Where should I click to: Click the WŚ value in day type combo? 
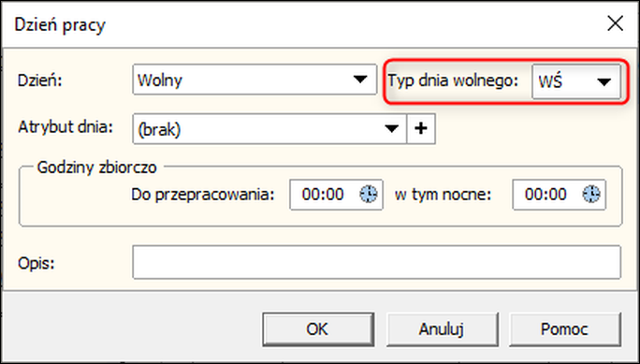click(550, 81)
